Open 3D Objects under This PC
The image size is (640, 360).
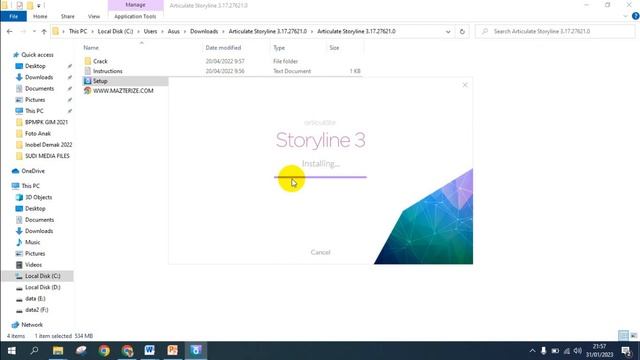pos(38,197)
